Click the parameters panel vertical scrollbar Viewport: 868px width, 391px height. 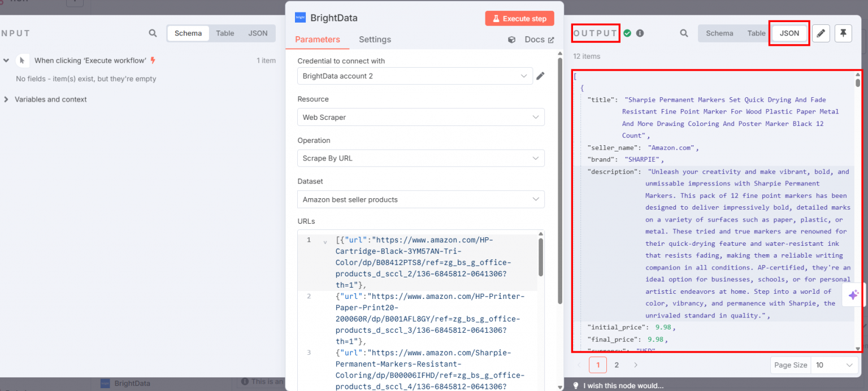click(x=560, y=181)
